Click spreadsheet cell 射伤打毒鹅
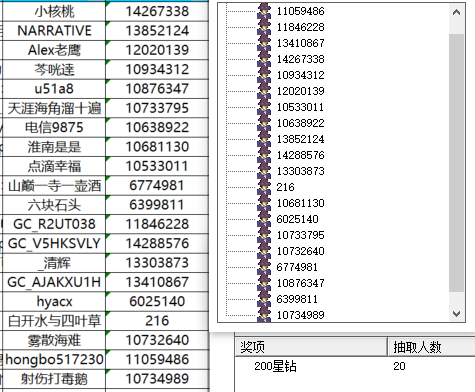475x392 pixels. point(54,379)
